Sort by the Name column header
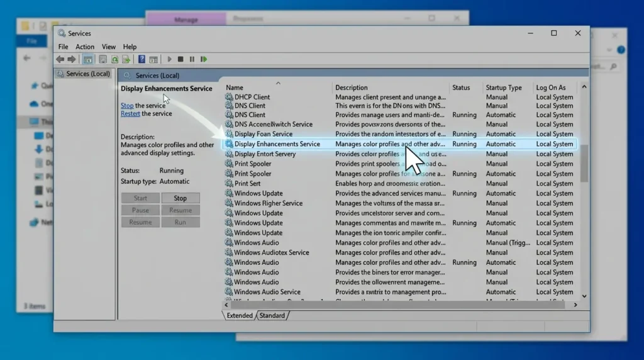 pos(235,87)
